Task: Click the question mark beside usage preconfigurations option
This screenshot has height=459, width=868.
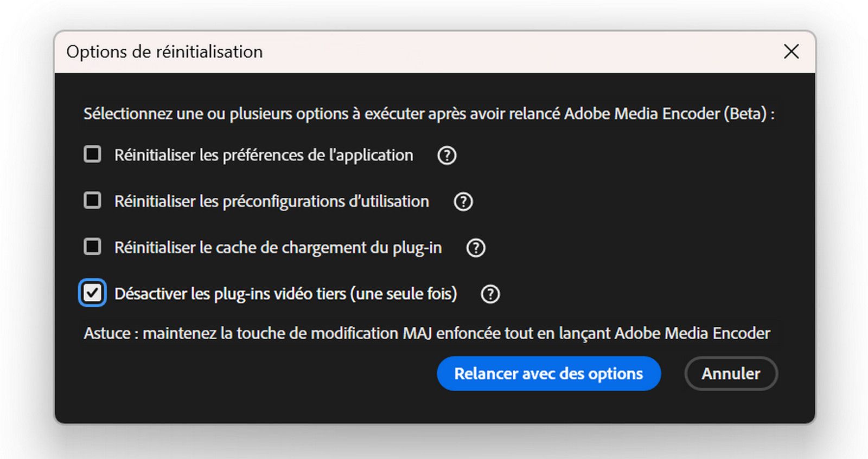Action: [463, 202]
